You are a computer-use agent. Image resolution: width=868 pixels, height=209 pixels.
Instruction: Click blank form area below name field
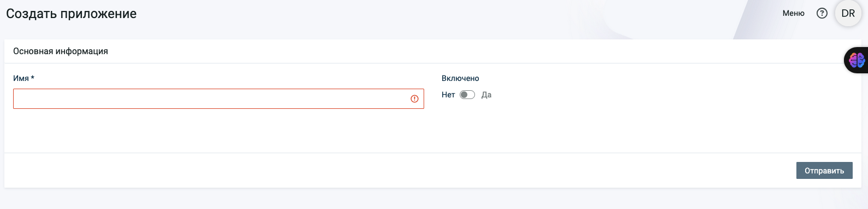(219, 130)
